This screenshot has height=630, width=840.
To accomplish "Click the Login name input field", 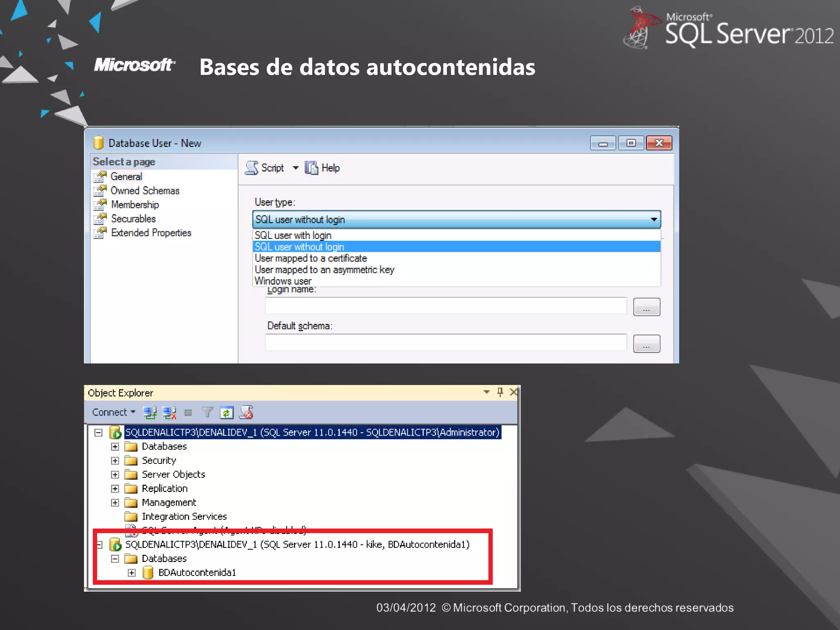I will (x=446, y=306).
